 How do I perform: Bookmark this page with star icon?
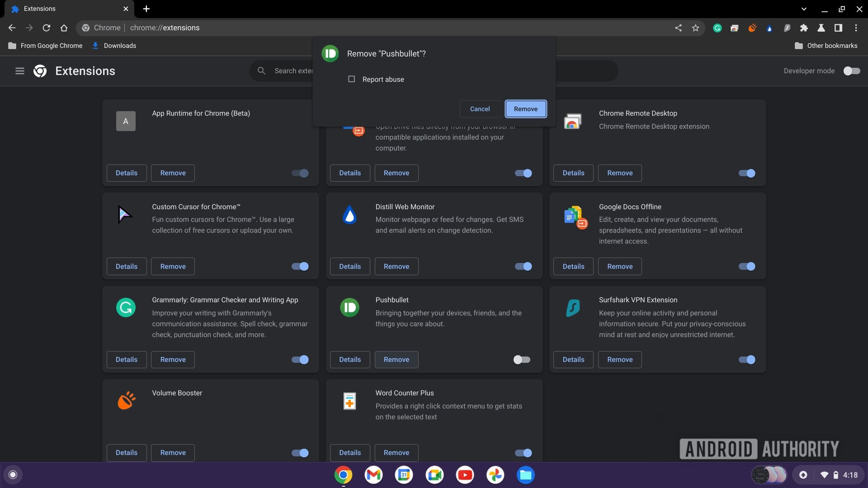695,28
